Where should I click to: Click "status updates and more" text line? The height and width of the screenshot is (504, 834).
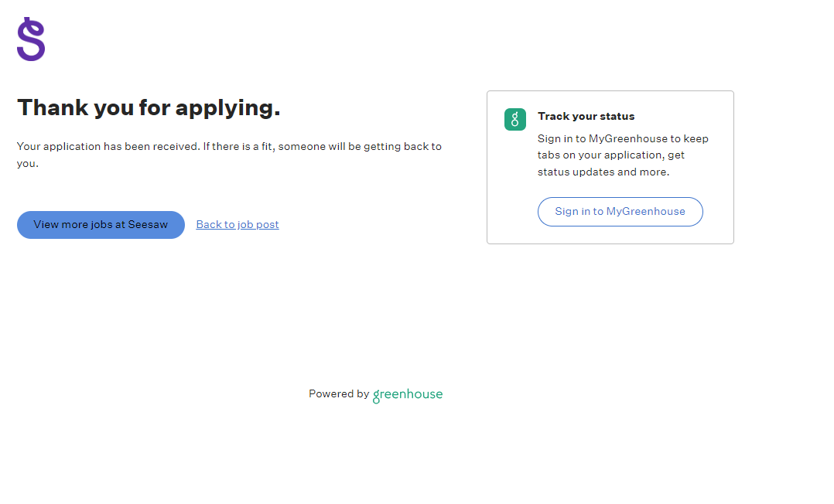click(603, 172)
